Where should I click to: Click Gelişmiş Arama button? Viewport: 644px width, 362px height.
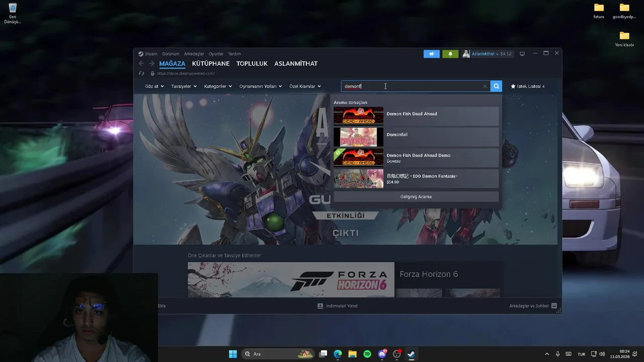click(416, 197)
